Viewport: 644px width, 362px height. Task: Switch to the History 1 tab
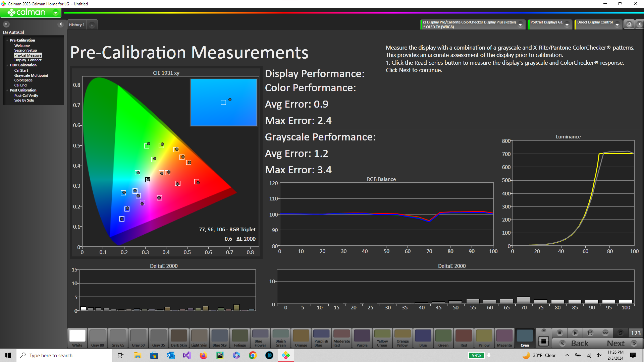click(x=77, y=25)
